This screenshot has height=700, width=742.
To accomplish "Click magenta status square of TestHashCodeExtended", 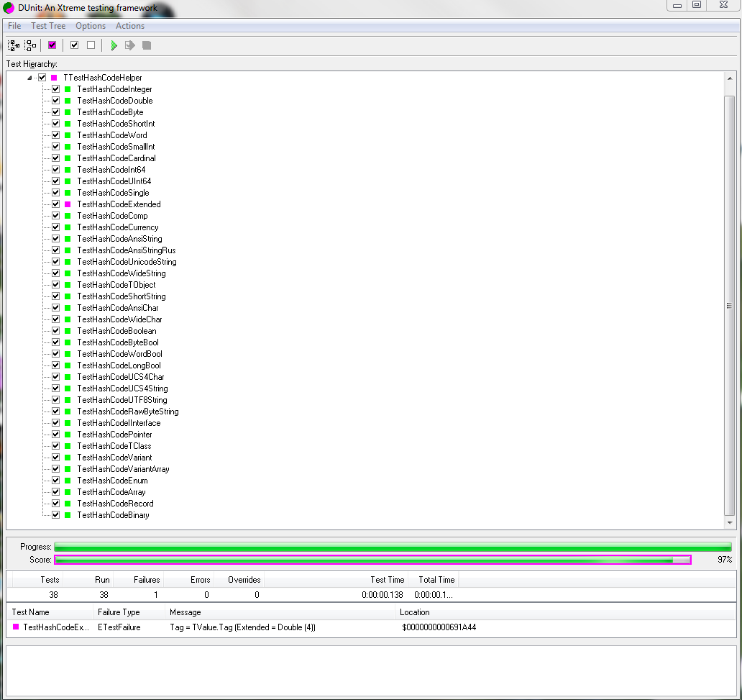I will [68, 204].
